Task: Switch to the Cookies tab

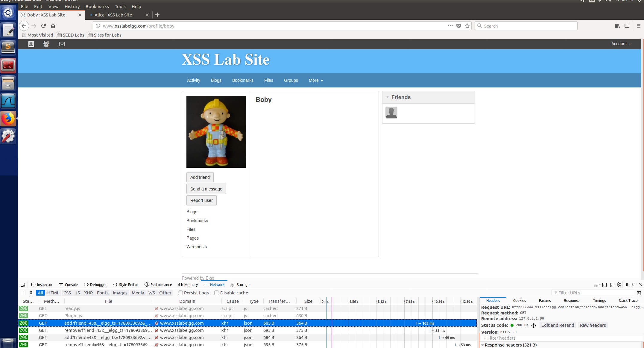Action: click(x=519, y=300)
